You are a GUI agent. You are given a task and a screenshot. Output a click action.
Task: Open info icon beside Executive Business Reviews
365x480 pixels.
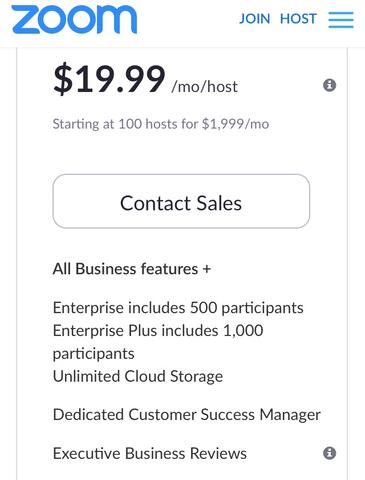click(329, 453)
